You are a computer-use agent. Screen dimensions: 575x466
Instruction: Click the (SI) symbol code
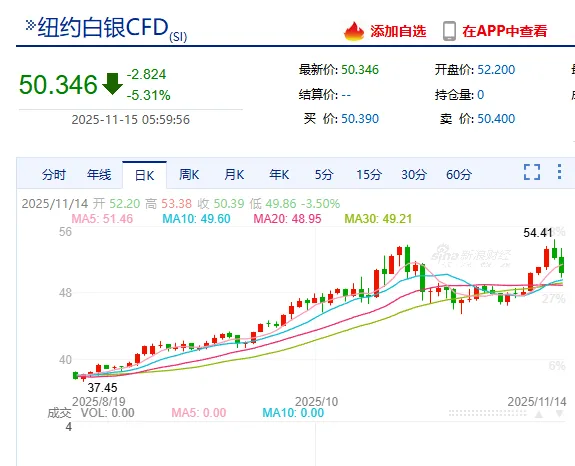pos(178,37)
